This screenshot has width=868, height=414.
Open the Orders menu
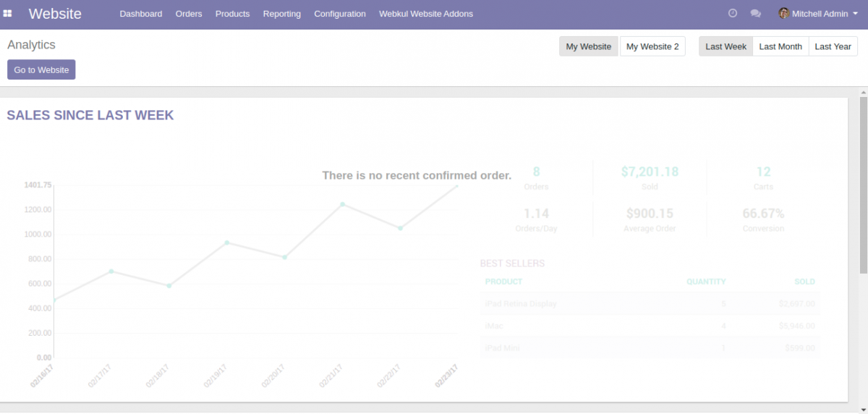pyautogui.click(x=189, y=14)
